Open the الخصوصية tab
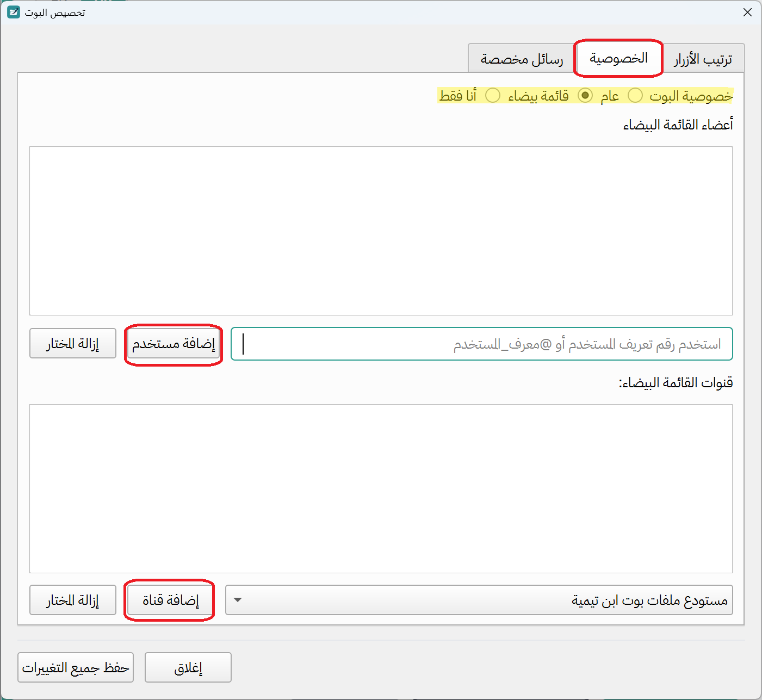 (618, 58)
